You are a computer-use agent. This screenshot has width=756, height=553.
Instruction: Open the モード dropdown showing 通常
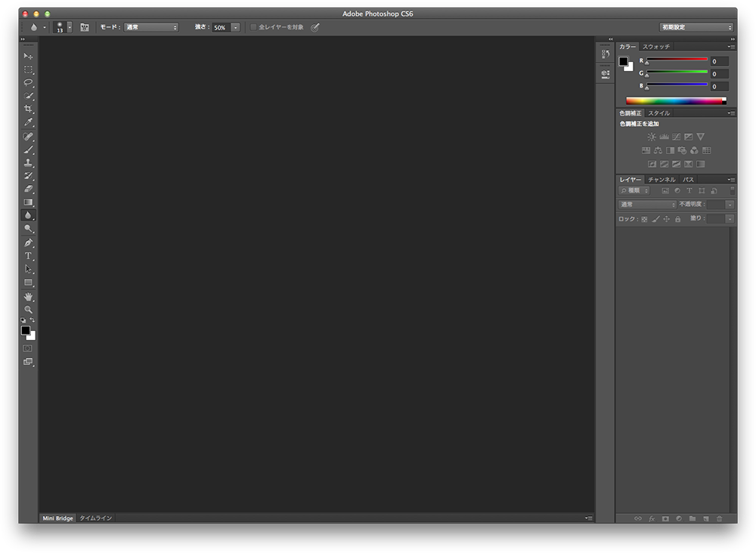pyautogui.click(x=151, y=27)
